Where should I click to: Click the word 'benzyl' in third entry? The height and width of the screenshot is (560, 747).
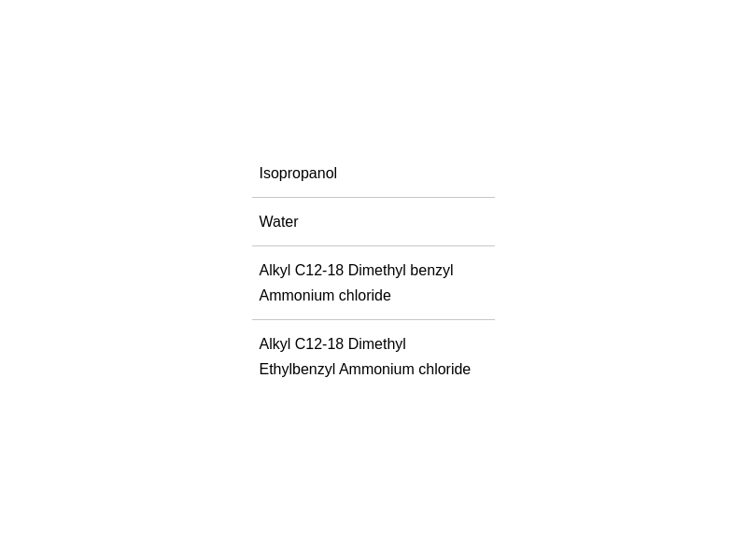(x=431, y=271)
